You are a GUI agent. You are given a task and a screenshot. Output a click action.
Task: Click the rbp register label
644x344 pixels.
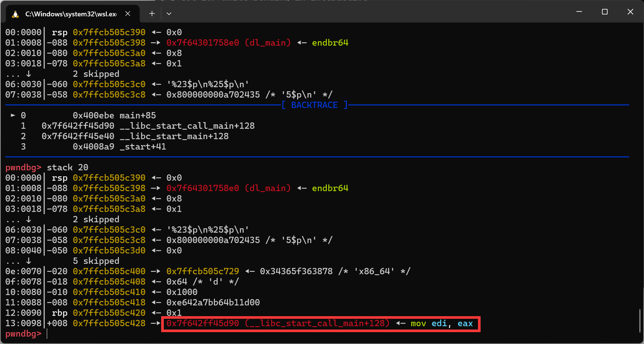[x=59, y=313]
